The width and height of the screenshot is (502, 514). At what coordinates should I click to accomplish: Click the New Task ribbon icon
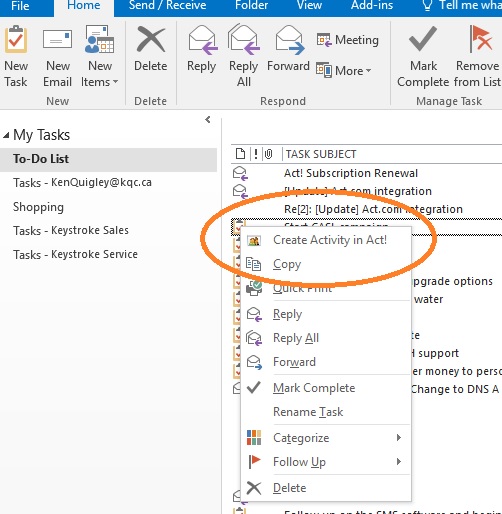pos(16,57)
